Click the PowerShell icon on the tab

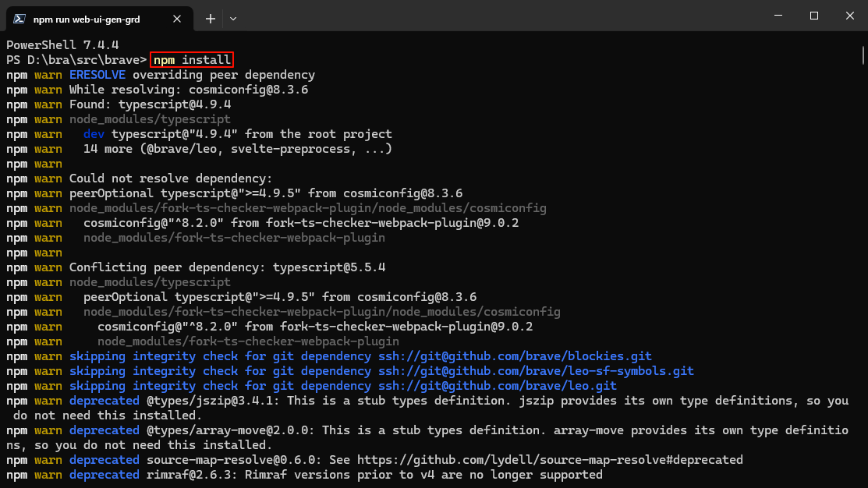coord(19,19)
